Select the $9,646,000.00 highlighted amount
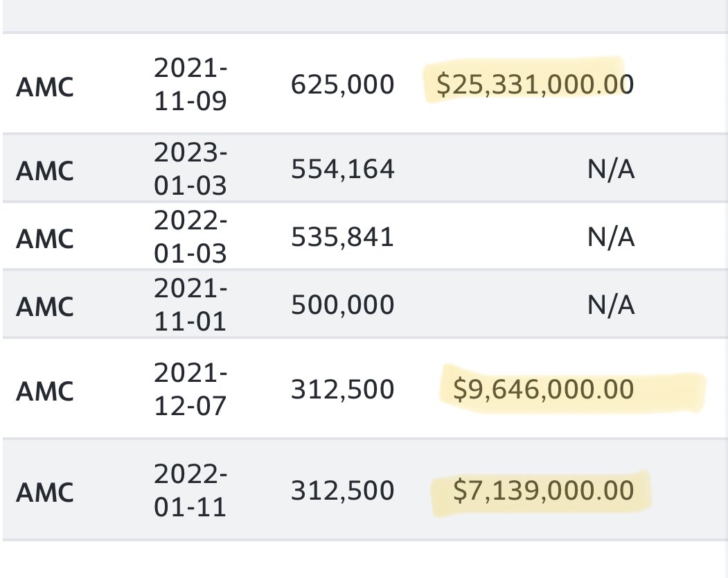Viewport: 728px width, 578px height. point(543,389)
